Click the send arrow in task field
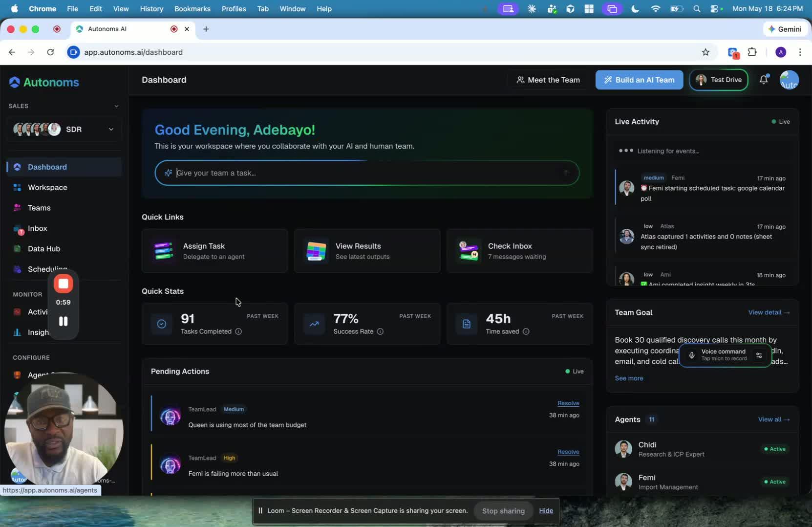The width and height of the screenshot is (812, 527). (566, 173)
